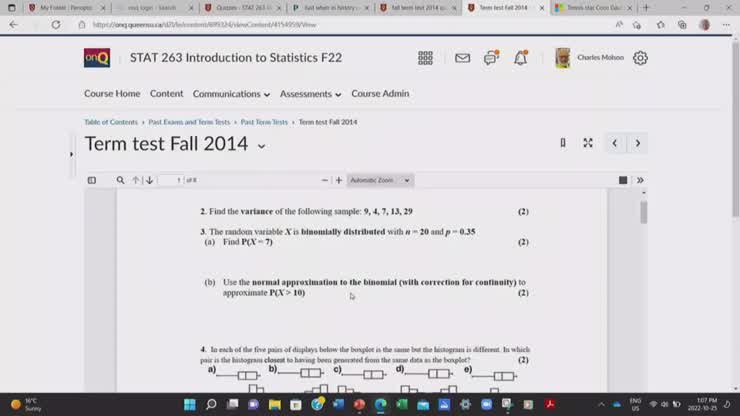Switch to the Quizzes - STAT 263 browser tab
This screenshot has width=740, height=416.
click(238, 7)
